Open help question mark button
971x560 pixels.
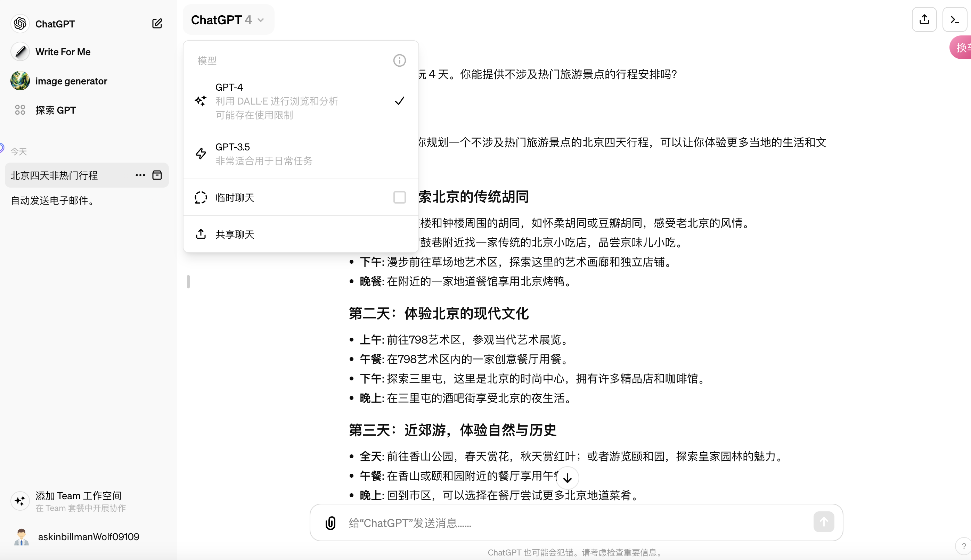pyautogui.click(x=963, y=546)
